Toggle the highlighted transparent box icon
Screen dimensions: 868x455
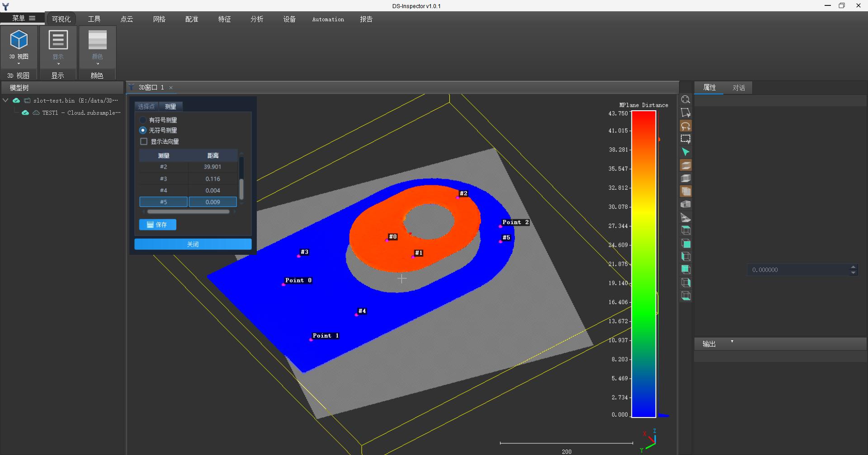685,192
